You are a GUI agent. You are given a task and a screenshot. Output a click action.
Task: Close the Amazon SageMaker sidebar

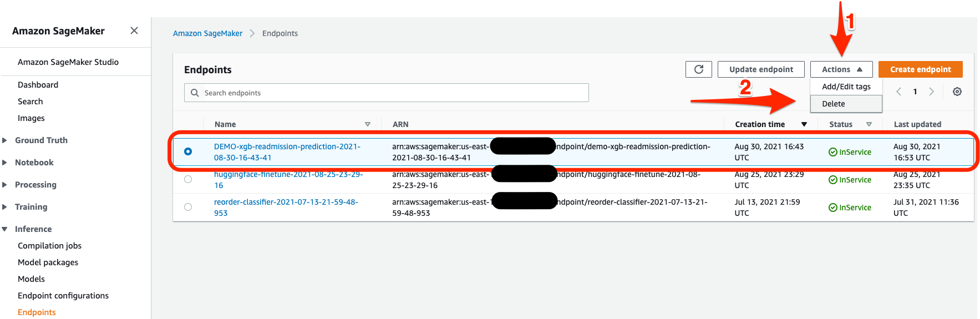pyautogui.click(x=134, y=31)
